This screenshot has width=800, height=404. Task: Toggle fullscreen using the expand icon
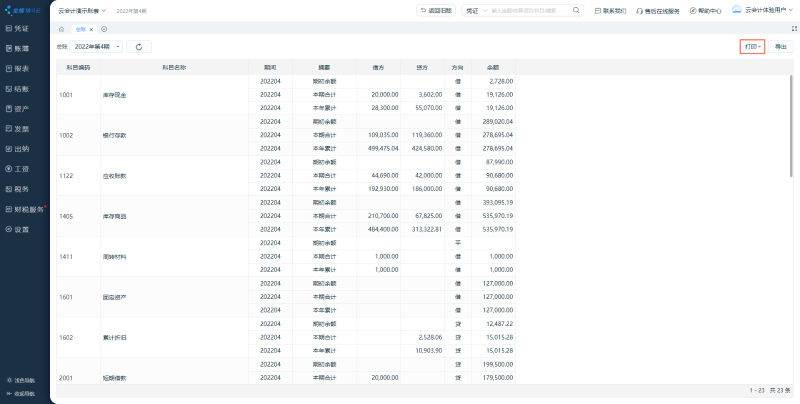(794, 29)
